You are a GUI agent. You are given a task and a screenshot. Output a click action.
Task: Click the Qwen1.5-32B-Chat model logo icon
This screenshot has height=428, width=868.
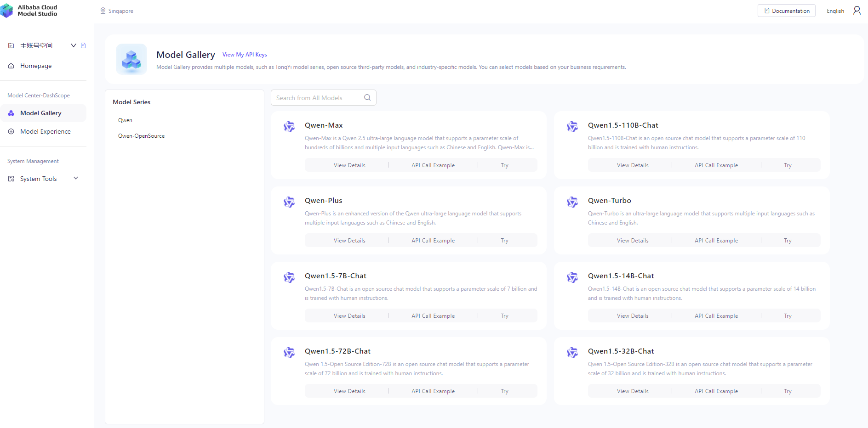(572, 352)
